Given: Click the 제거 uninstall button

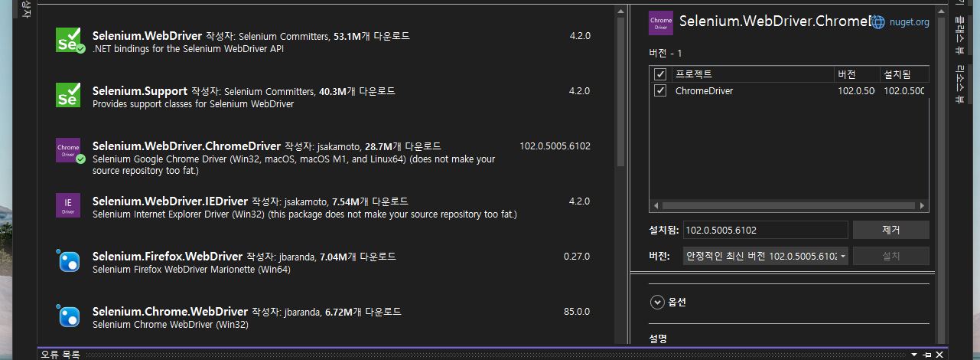Looking at the screenshot, I should pyautogui.click(x=891, y=230).
